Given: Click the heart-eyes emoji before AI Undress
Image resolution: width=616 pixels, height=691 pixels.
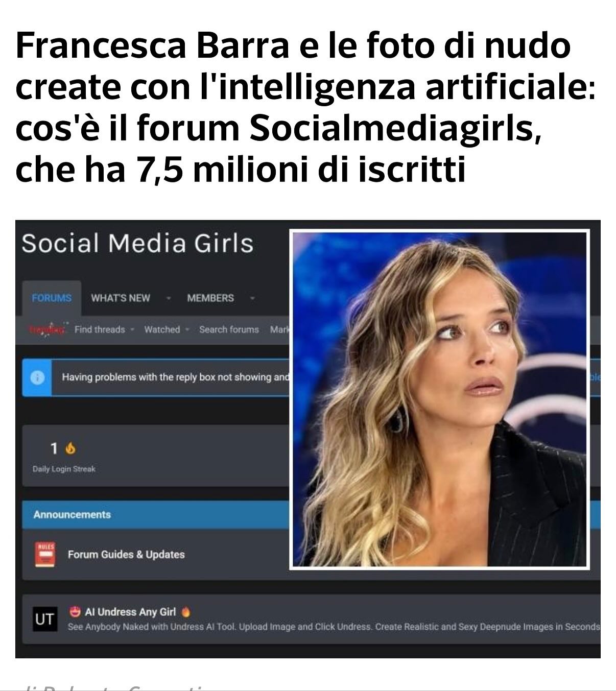Looking at the screenshot, I should (x=76, y=611).
